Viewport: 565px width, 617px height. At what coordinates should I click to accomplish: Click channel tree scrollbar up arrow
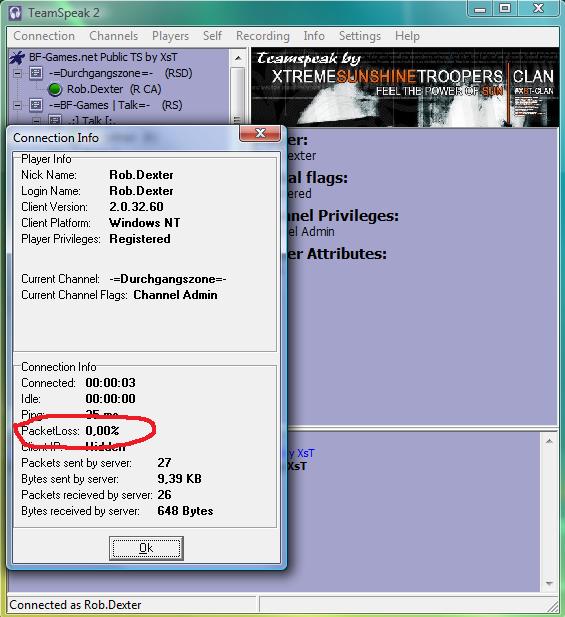click(238, 58)
